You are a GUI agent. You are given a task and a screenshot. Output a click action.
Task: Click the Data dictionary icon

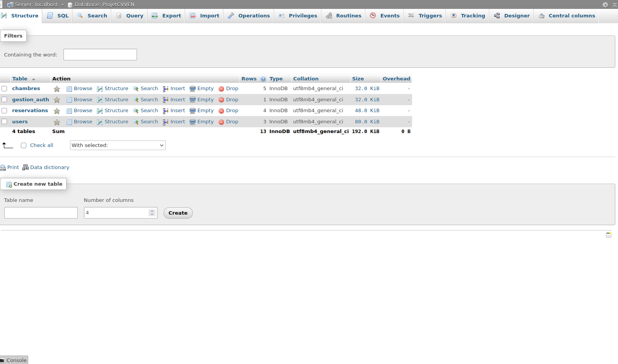pos(26,167)
